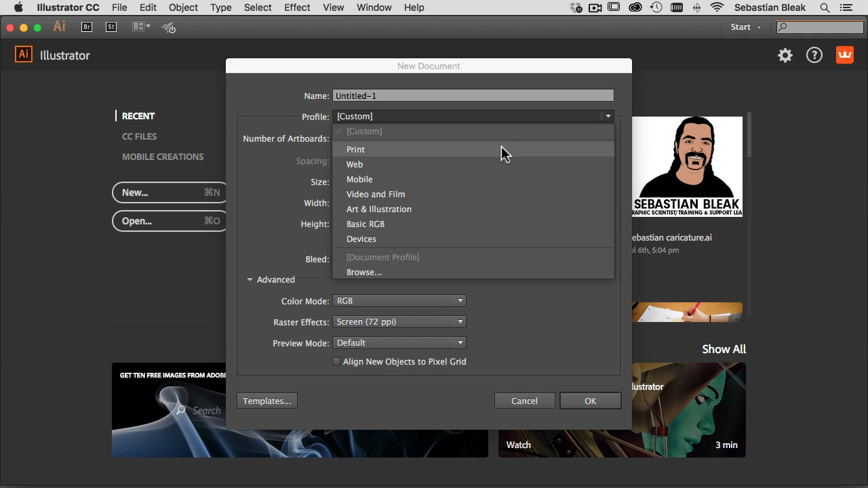Open Adobe Stock via St icon

click(111, 27)
